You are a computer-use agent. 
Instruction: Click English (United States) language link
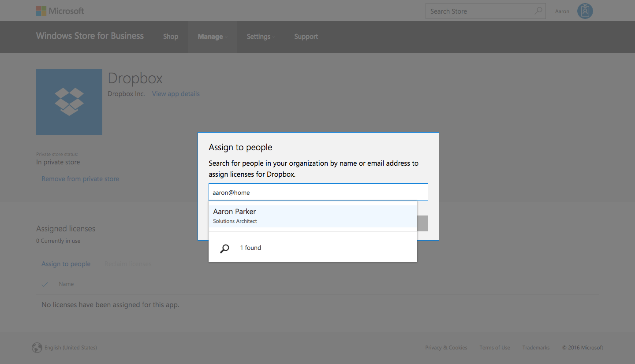(71, 348)
